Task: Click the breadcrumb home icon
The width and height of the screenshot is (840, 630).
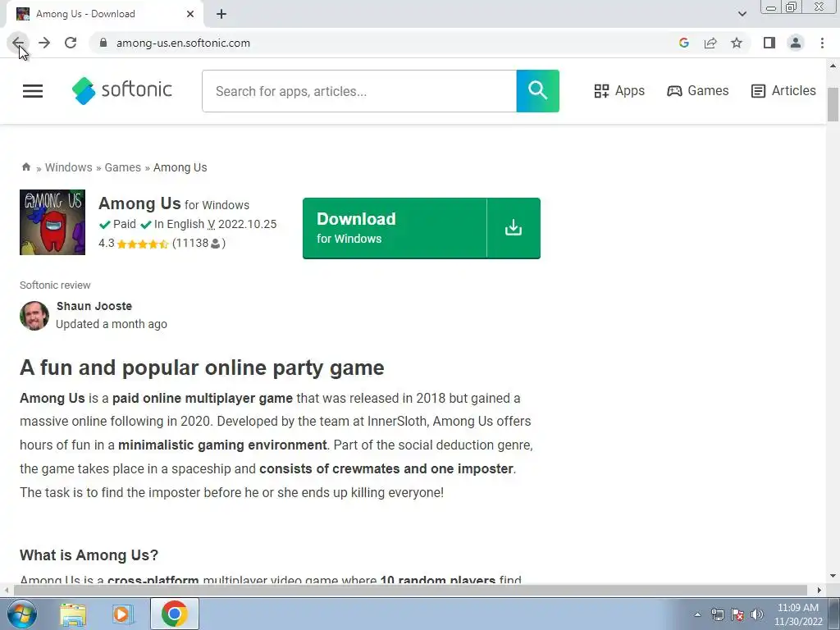Action: click(x=25, y=167)
